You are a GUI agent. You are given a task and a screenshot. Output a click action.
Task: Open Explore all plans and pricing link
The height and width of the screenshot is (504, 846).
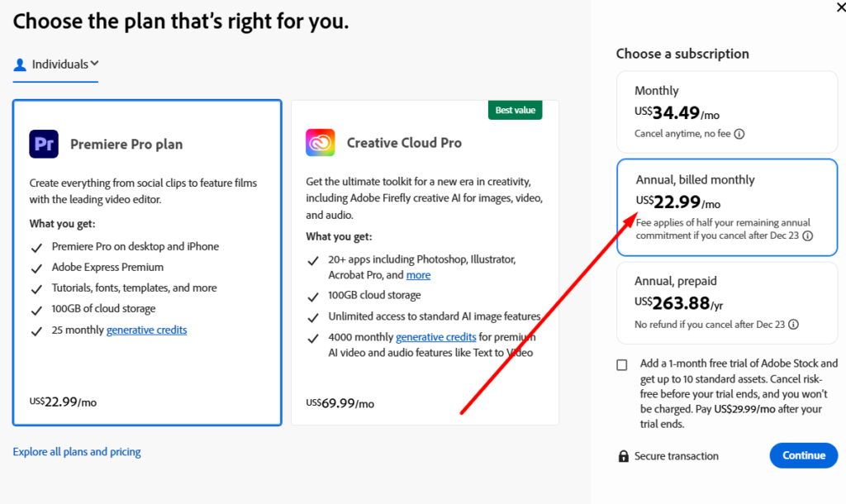(77, 452)
